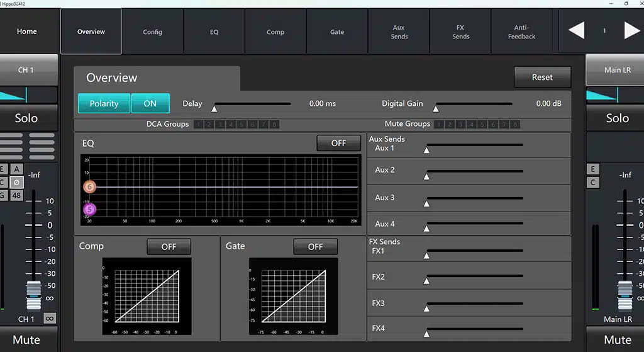Click the CH 1 volume fader knob

(34, 295)
